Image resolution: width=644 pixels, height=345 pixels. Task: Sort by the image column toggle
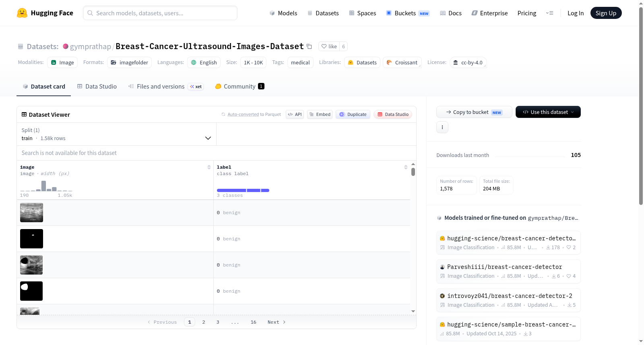click(209, 167)
